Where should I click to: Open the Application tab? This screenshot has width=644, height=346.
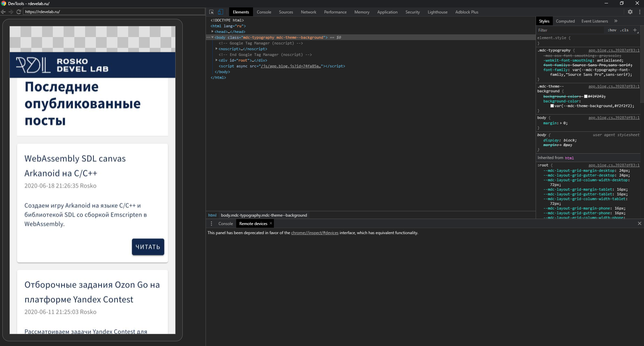coord(387,12)
